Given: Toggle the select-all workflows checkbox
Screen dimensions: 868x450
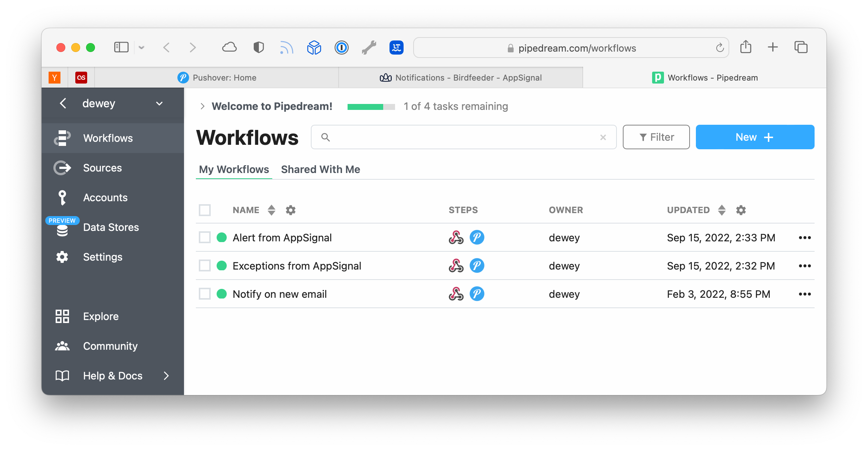Looking at the screenshot, I should (x=205, y=210).
